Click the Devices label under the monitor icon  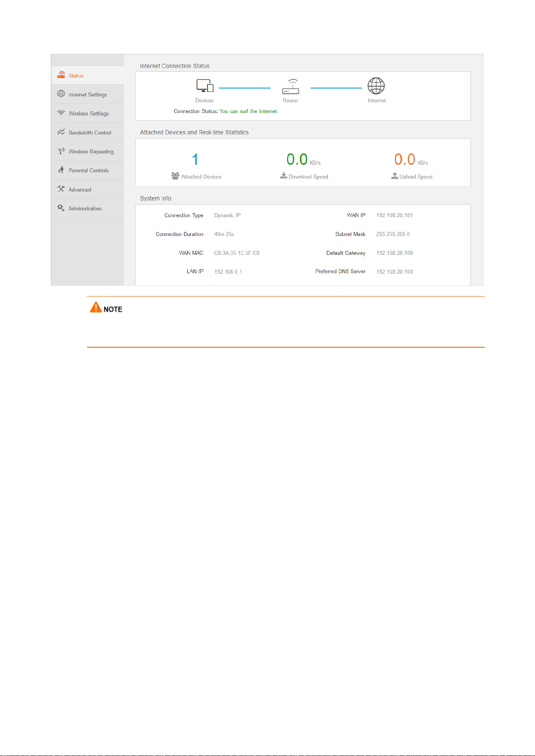click(204, 101)
